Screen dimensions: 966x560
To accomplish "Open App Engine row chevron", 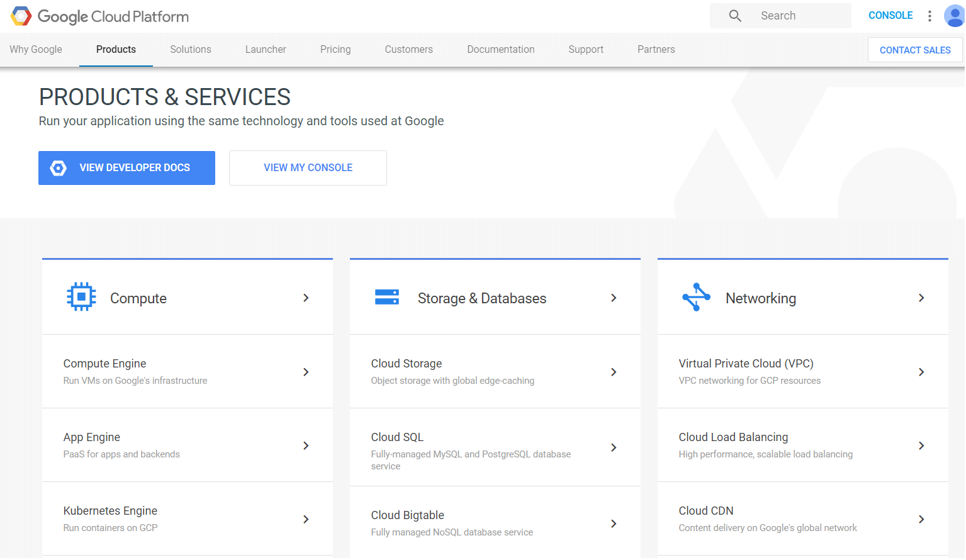I will [306, 445].
